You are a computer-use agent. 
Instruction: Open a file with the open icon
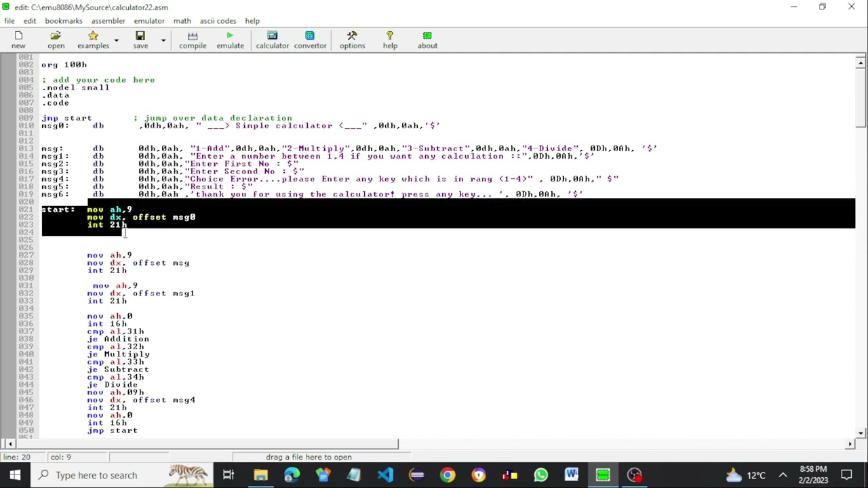click(x=56, y=39)
